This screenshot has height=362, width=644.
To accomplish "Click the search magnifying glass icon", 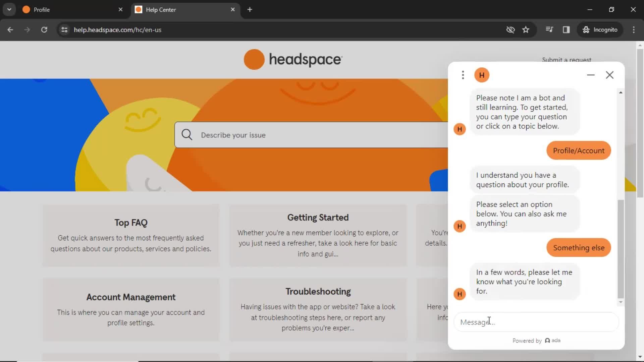I will [186, 135].
